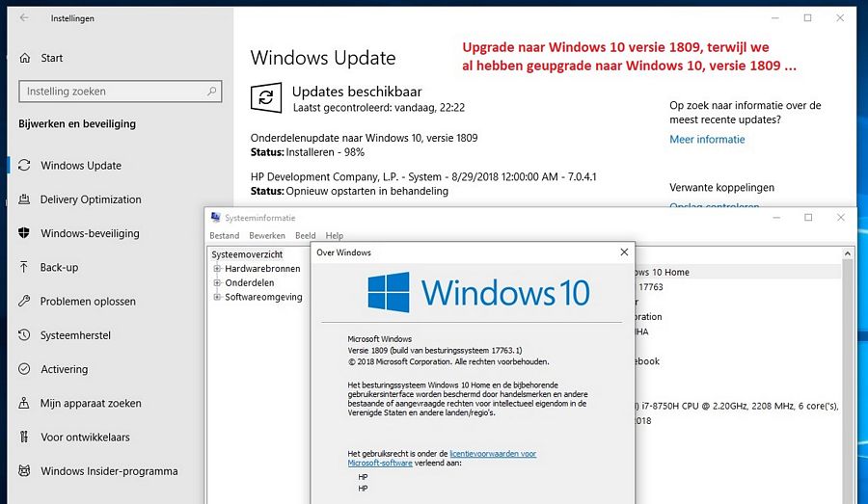Click the Systeemherstel history icon
The image size is (868, 504).
[24, 334]
